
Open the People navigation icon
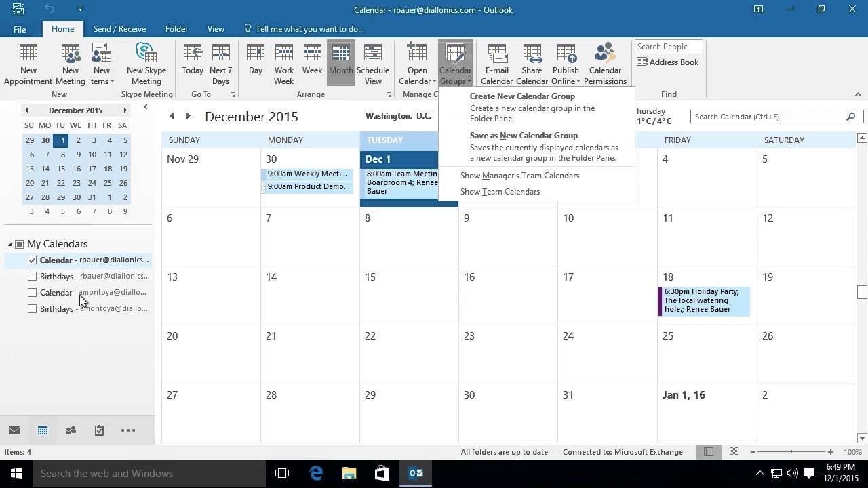click(x=71, y=430)
